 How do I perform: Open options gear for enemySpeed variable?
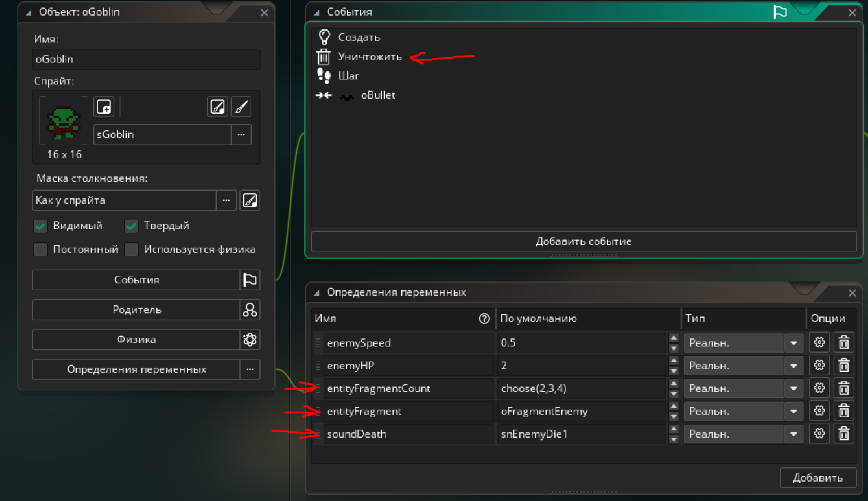click(x=819, y=343)
